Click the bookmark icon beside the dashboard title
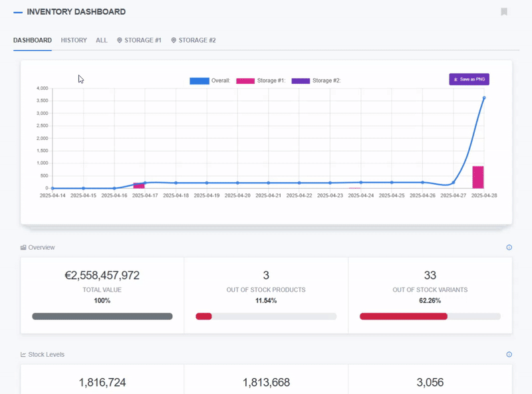 [x=504, y=12]
